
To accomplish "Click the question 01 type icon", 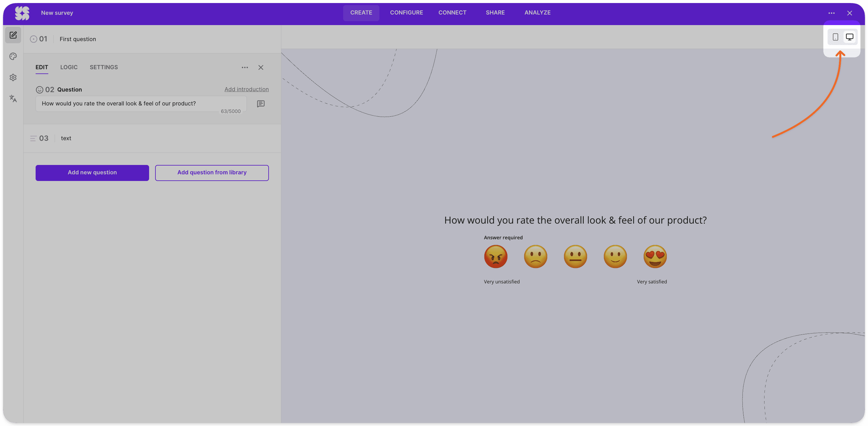I will coord(34,39).
